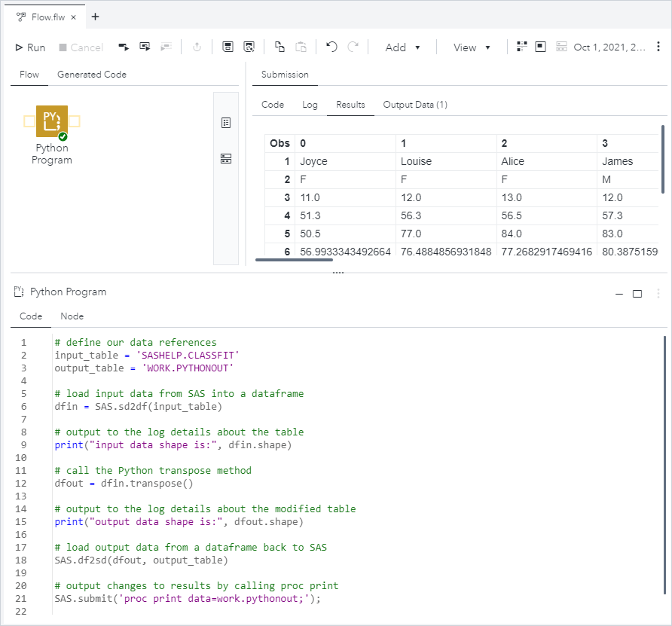Click the Run button in the toolbar
The height and width of the screenshot is (626, 672).
tap(31, 47)
